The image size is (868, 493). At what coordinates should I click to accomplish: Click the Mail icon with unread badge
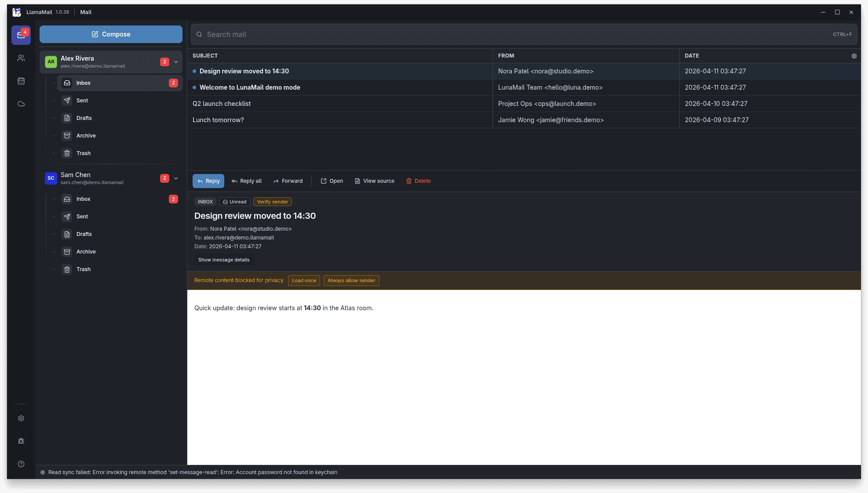(x=21, y=35)
